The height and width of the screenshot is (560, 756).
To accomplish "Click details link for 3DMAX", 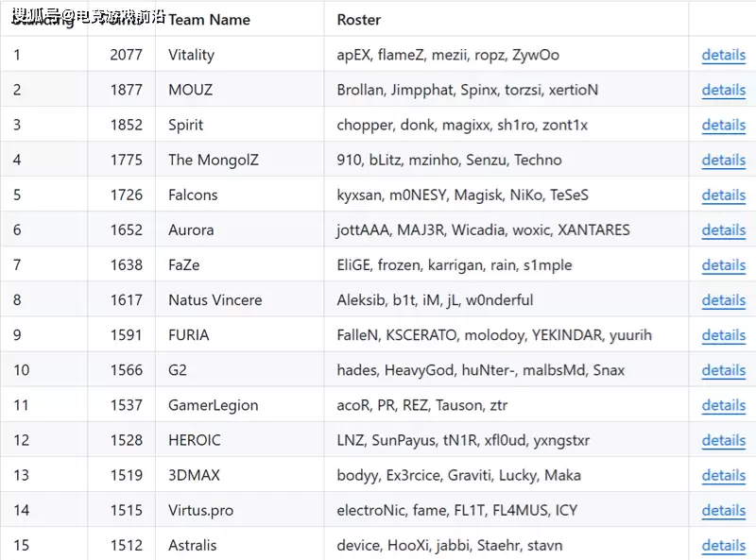I will tap(723, 475).
